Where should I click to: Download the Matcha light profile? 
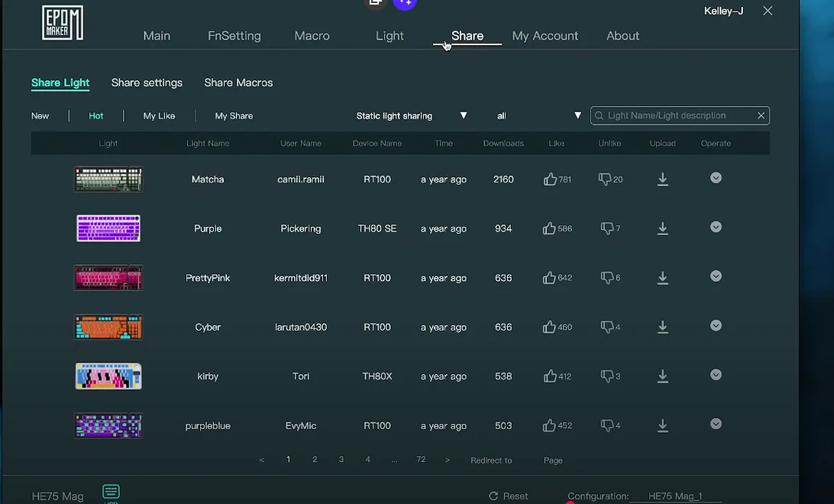[663, 179]
